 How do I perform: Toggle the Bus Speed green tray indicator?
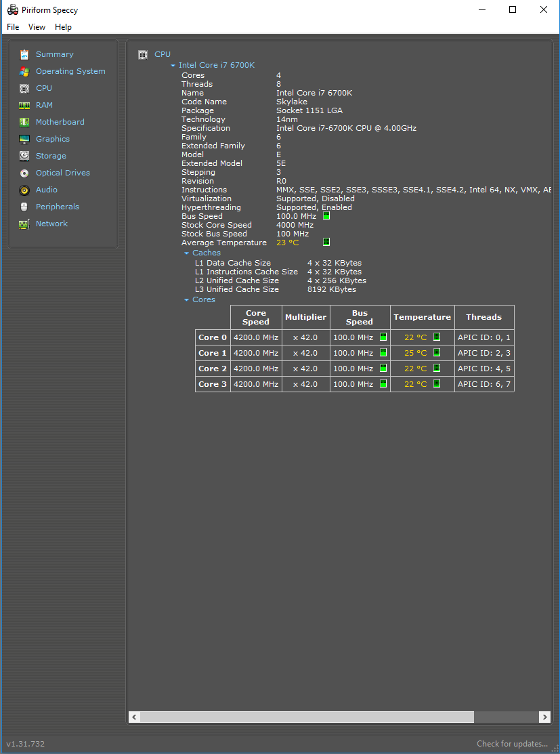click(326, 215)
